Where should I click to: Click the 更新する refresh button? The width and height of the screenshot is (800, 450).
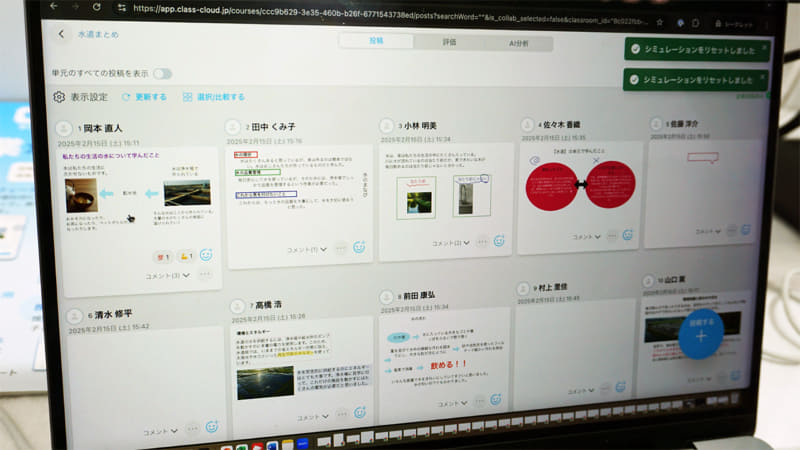point(144,97)
